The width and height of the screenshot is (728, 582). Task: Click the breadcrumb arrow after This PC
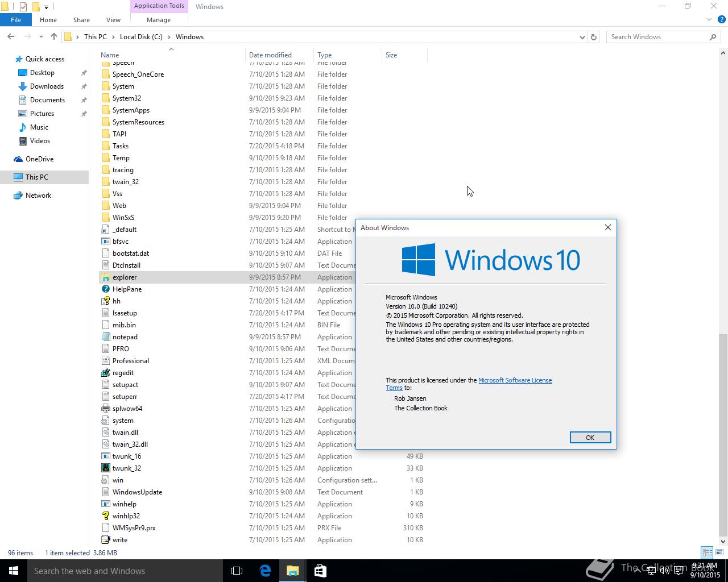(x=113, y=37)
